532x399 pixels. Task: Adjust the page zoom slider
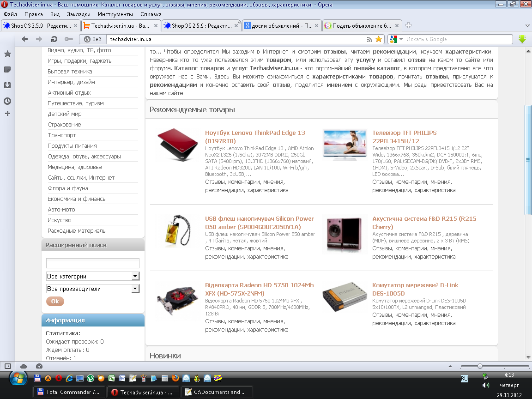(480, 366)
